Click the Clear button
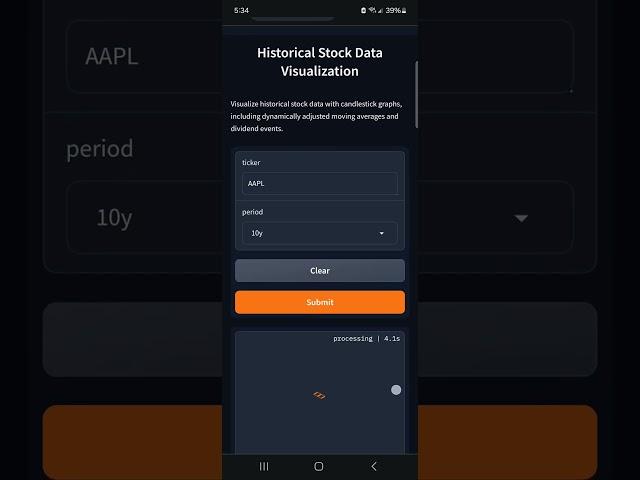The width and height of the screenshot is (640, 480). coord(319,270)
